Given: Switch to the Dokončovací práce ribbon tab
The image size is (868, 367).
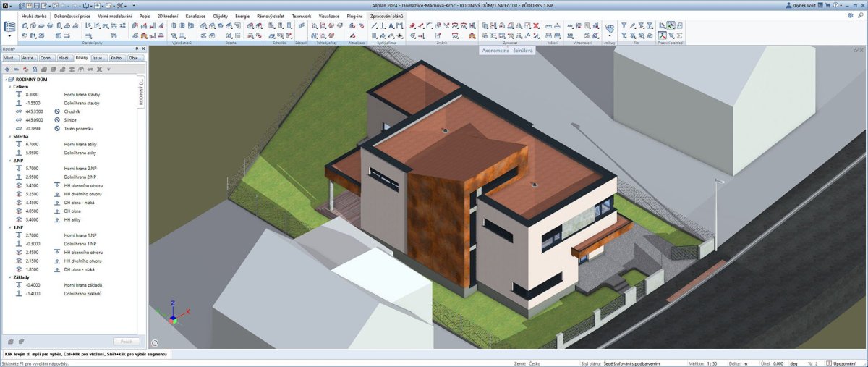Looking at the screenshot, I should 71,15.
